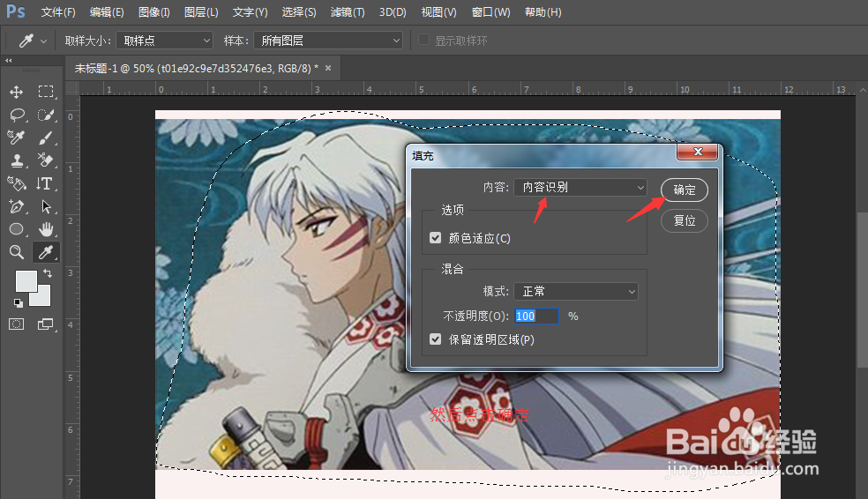Reset default foreground and background colors
The width and height of the screenshot is (868, 499).
point(19,302)
